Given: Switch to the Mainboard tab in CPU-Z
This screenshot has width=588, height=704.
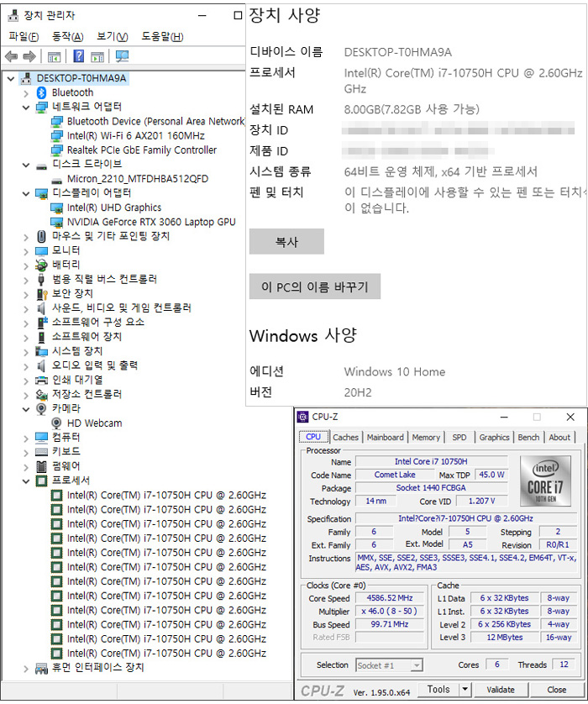Looking at the screenshot, I should coord(385,437).
